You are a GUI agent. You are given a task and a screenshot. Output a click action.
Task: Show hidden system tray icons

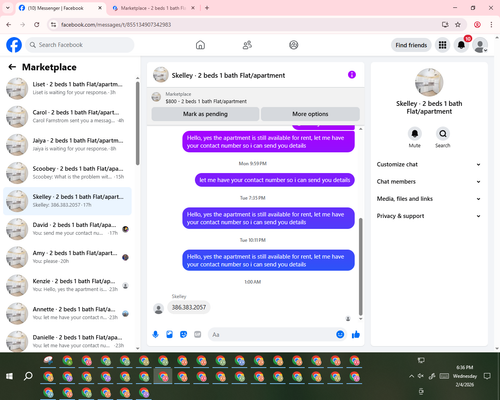pyautogui.click(x=411, y=376)
